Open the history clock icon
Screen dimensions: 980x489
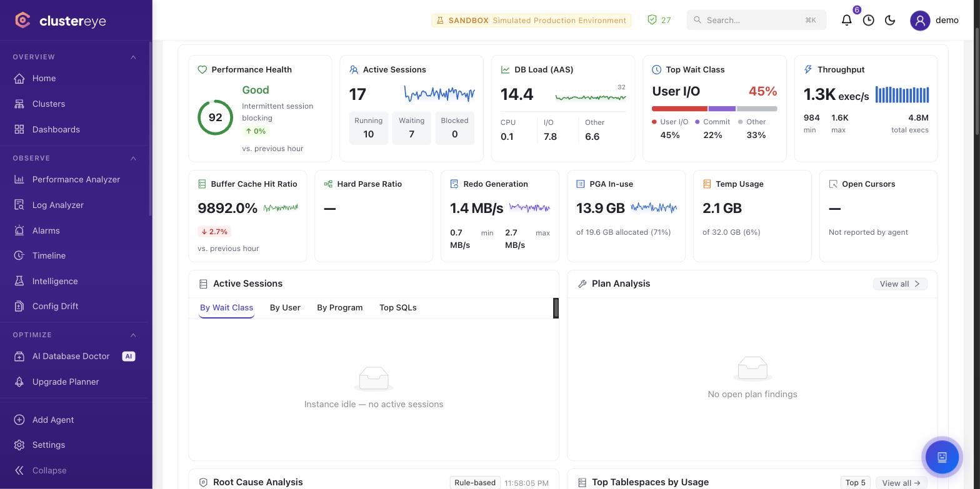[x=868, y=20]
